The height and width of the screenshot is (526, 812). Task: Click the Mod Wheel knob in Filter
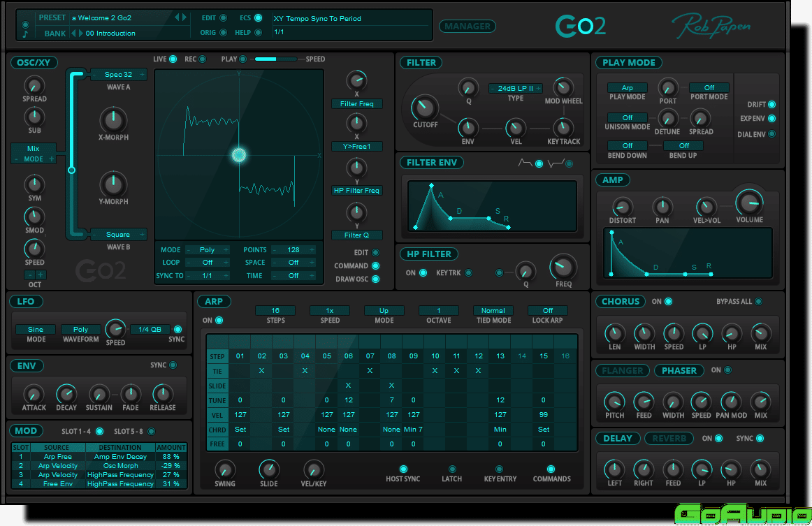563,87
